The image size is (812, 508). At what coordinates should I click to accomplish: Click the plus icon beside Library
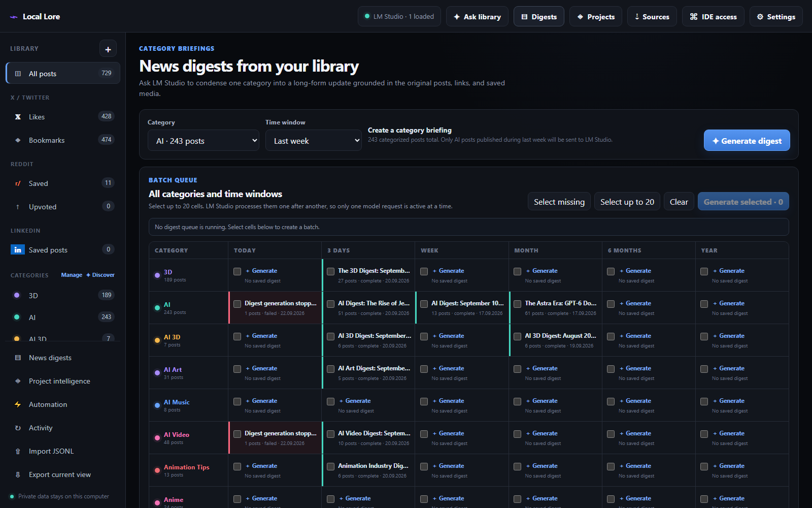[108, 49]
